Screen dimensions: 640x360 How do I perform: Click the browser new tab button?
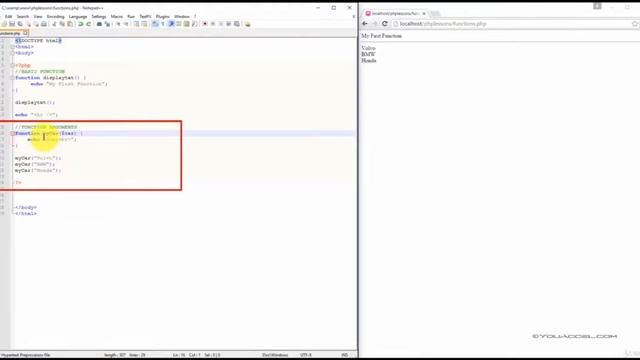click(435, 13)
